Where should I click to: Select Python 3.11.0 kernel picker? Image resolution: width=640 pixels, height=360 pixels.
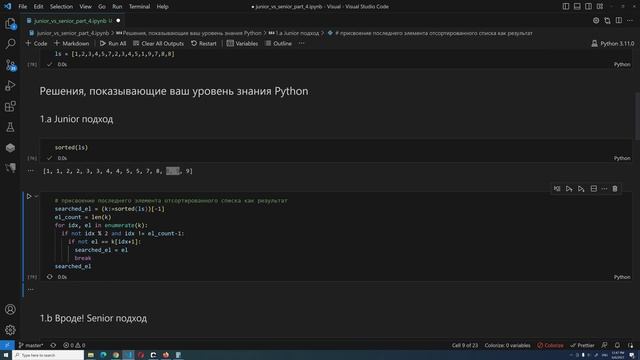[x=613, y=43]
